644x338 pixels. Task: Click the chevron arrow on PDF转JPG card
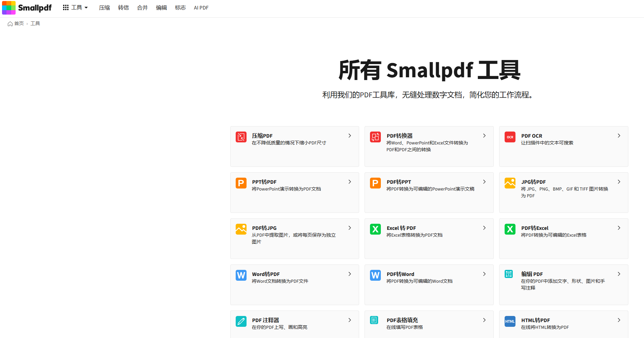pos(350,228)
